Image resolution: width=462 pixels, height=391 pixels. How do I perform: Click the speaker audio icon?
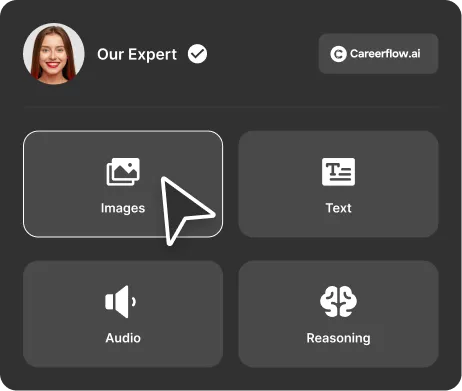tap(121, 302)
